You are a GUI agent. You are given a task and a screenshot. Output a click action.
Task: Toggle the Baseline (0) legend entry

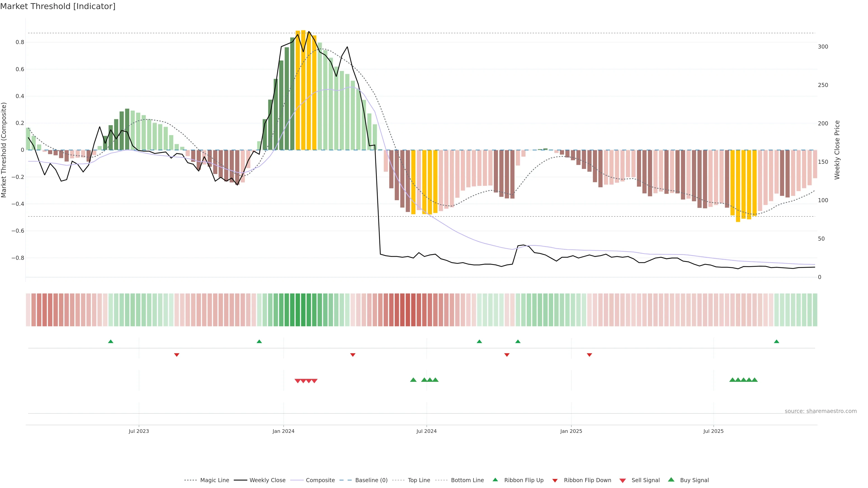371,480
